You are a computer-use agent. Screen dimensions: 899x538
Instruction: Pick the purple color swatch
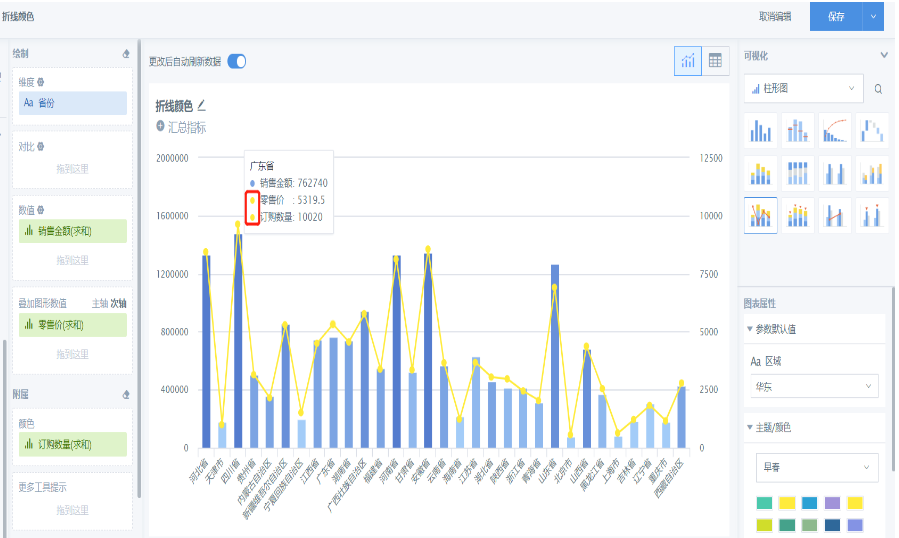(832, 503)
